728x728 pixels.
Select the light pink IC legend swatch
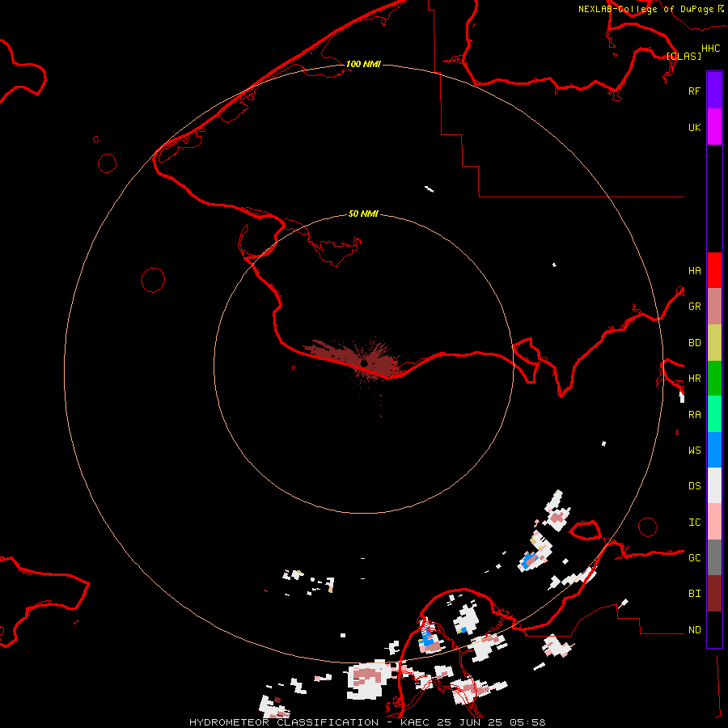point(714,522)
